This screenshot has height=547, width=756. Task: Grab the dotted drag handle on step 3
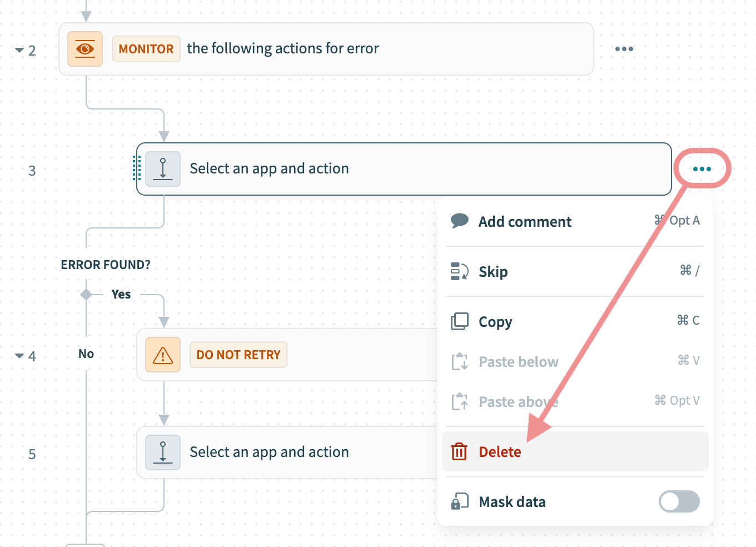(x=136, y=168)
